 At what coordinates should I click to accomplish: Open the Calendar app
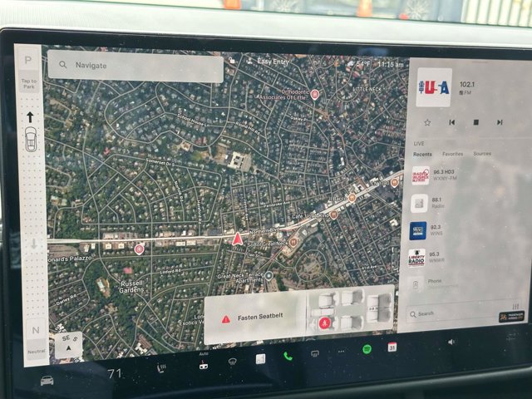[x=392, y=347]
